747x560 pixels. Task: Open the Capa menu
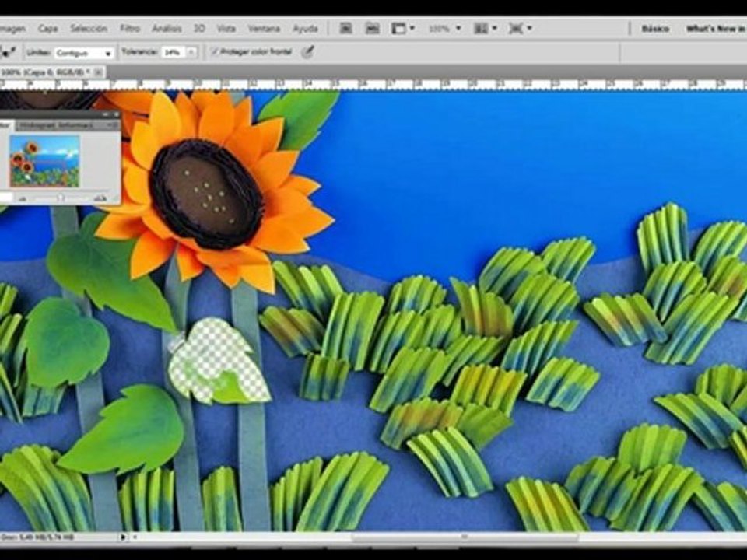[47, 29]
